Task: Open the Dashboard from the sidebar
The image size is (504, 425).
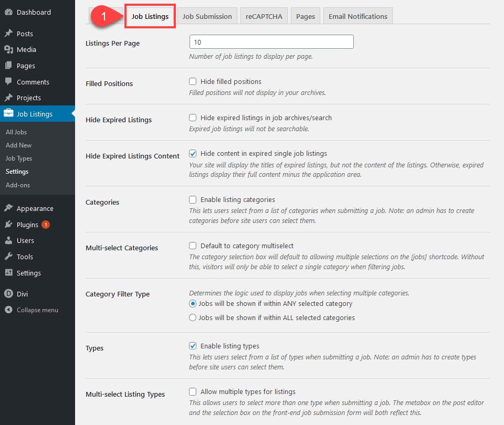Action: point(9,12)
